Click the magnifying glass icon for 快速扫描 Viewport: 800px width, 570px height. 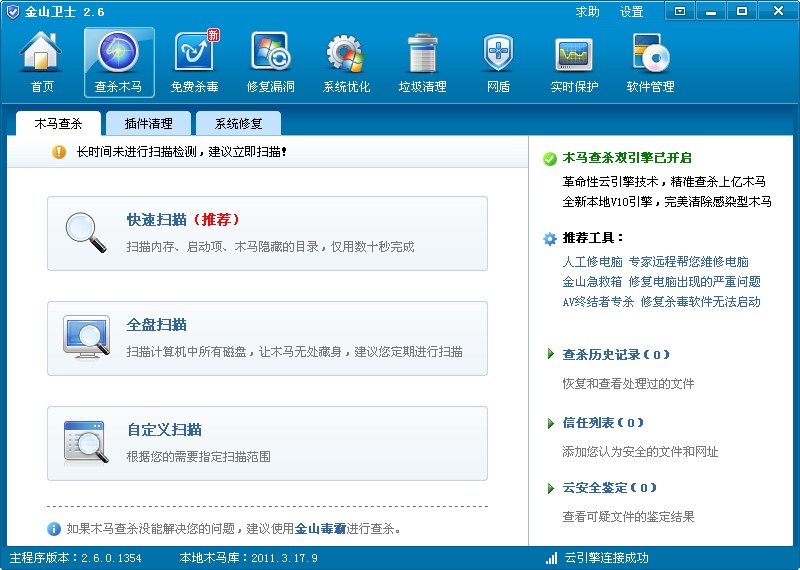pyautogui.click(x=86, y=233)
